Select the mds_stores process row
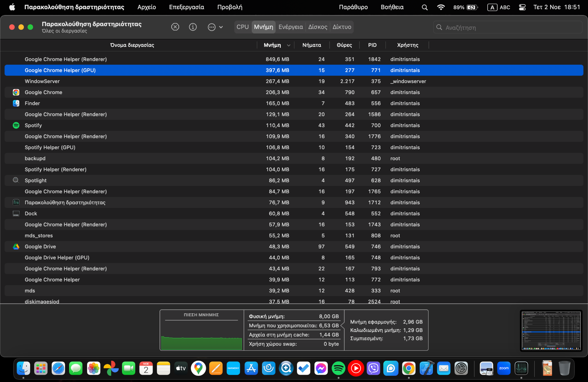 pos(294,235)
